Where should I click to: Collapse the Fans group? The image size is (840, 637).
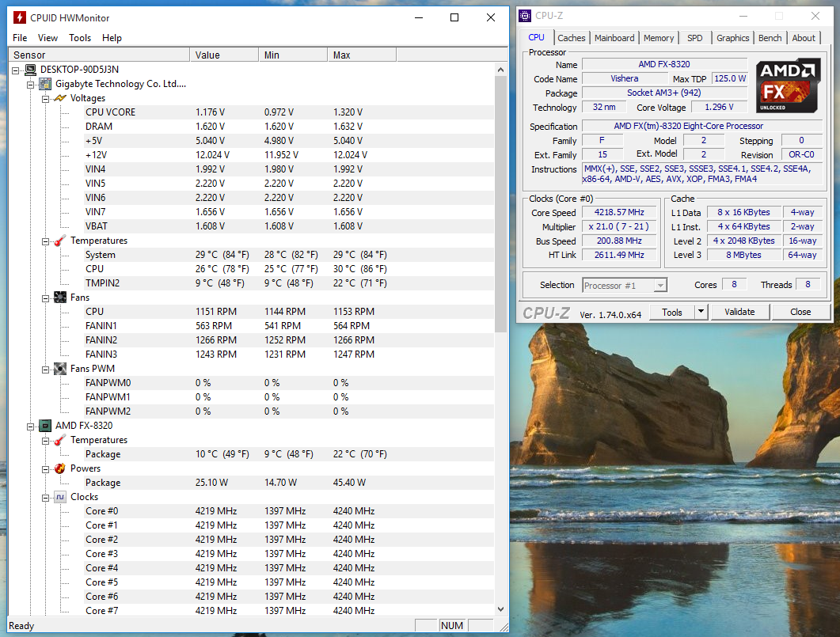[x=46, y=298]
